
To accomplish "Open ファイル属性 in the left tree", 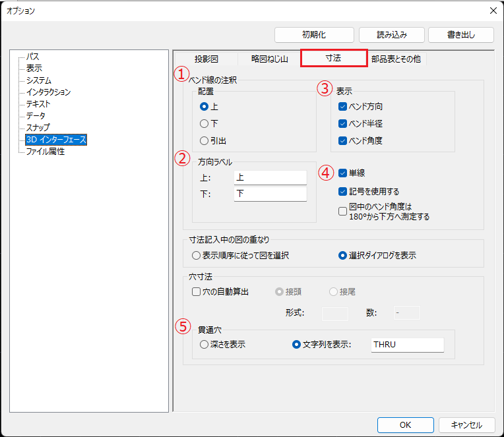I will pyautogui.click(x=45, y=152).
